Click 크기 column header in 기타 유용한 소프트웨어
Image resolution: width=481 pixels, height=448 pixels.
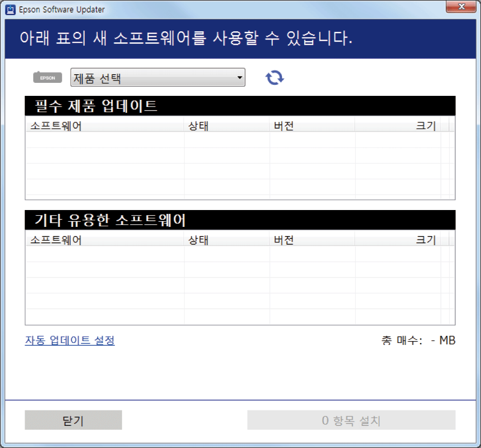(398, 240)
